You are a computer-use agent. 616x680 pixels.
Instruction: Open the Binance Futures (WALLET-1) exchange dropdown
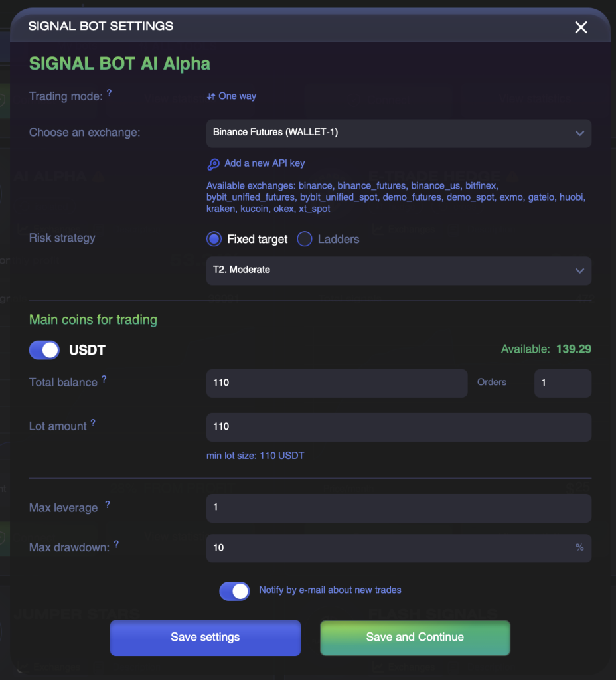399,133
